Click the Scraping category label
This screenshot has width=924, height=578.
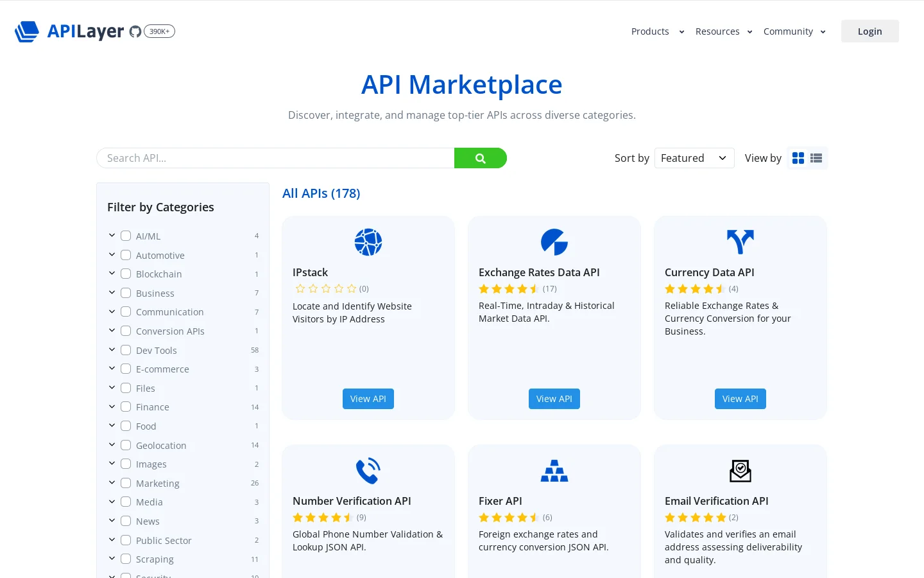point(155,559)
